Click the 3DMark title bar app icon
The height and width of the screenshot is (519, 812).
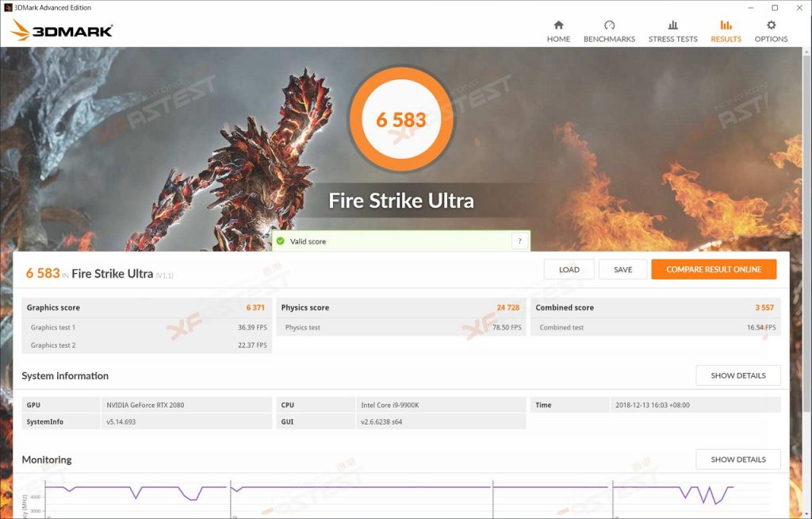coord(8,7)
